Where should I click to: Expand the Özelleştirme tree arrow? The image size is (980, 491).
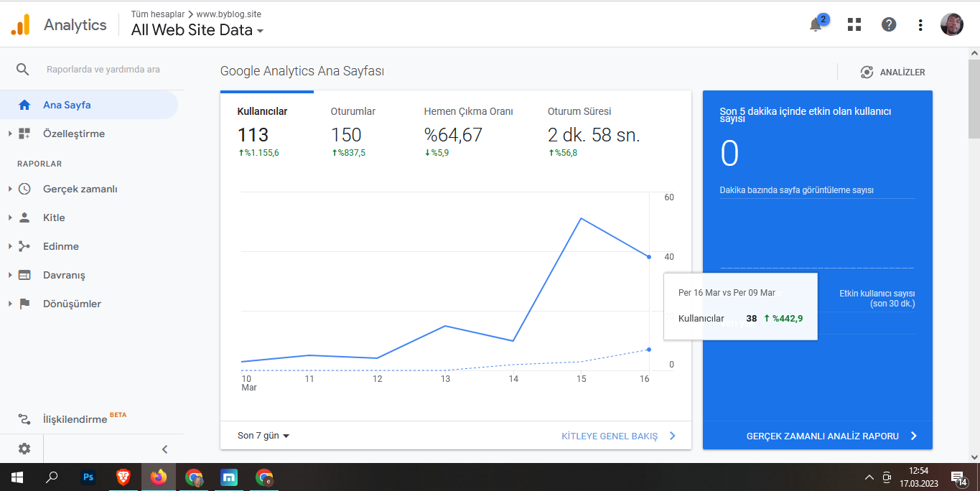pyautogui.click(x=10, y=134)
